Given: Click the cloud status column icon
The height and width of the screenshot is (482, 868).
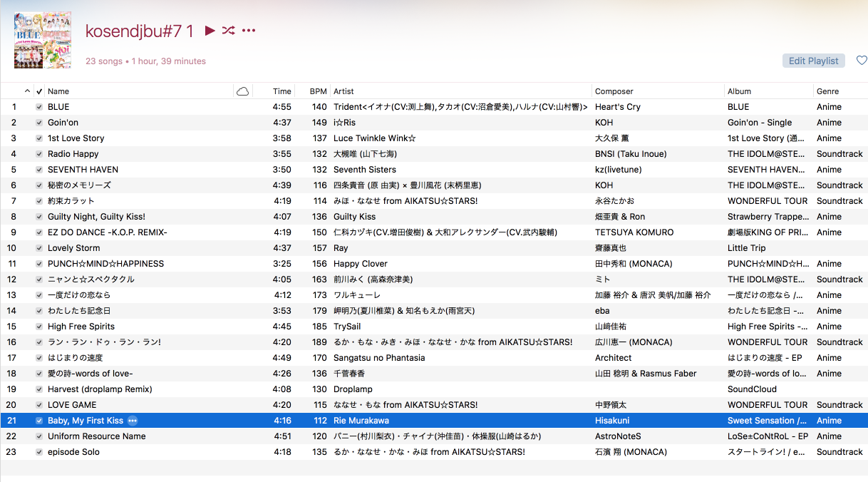Looking at the screenshot, I should click(242, 91).
